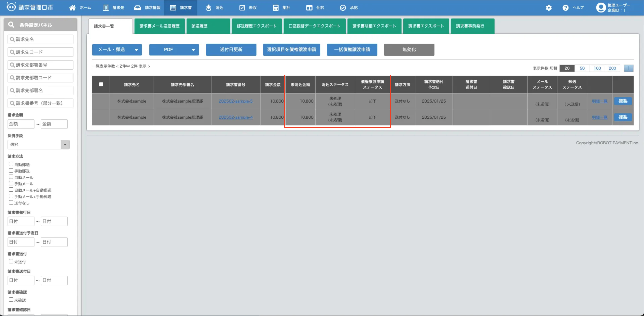Open invoice link 202502-sample-5
The height and width of the screenshot is (316, 644).
point(236,101)
